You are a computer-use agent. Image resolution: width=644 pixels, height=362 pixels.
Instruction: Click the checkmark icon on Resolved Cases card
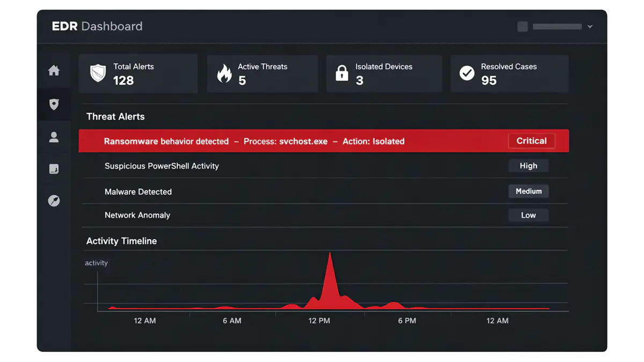[x=467, y=73]
